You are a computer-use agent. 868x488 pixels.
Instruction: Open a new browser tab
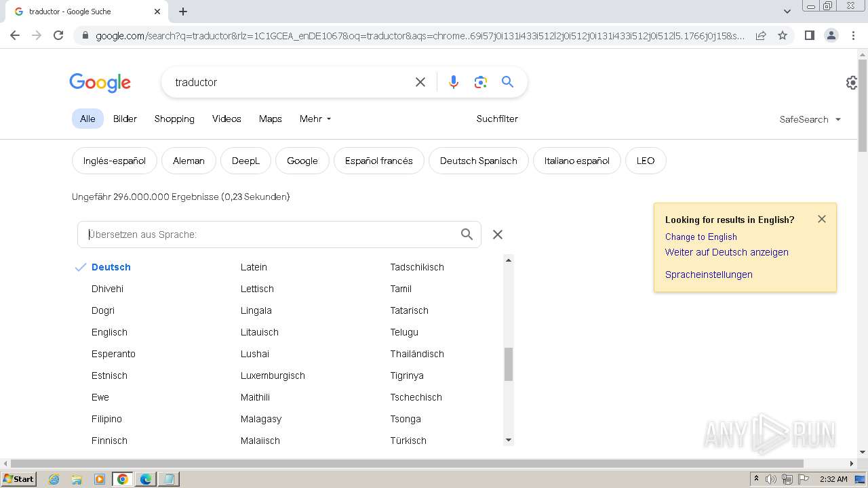click(x=183, y=12)
